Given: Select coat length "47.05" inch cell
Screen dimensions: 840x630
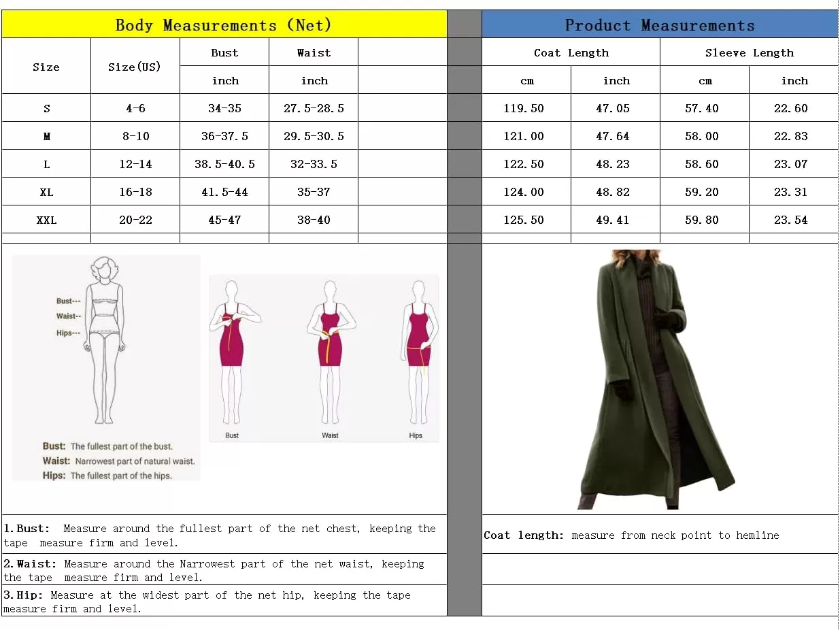Looking at the screenshot, I should [616, 108].
